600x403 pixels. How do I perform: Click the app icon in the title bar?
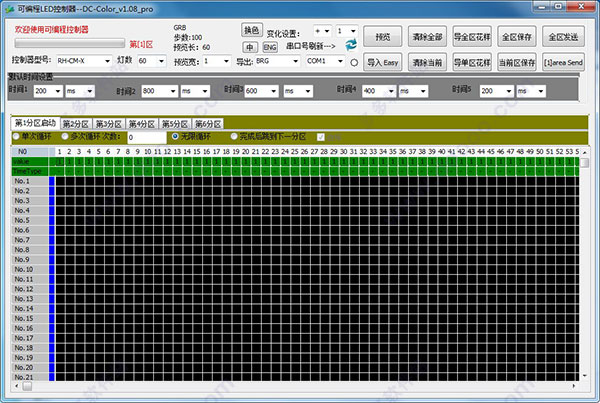click(9, 9)
